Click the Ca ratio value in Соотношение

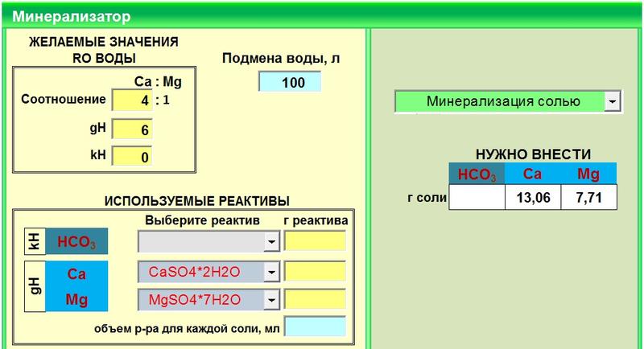132,101
